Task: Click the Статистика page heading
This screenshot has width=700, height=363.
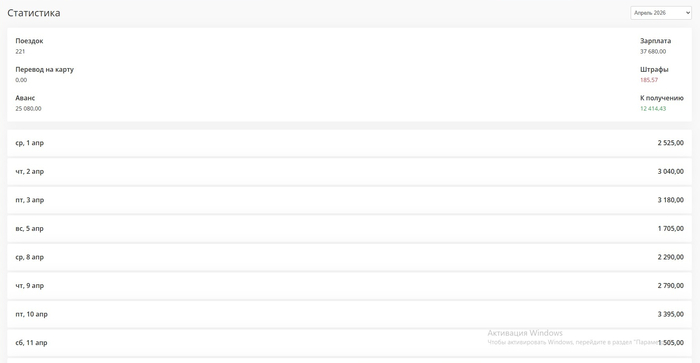Action: coord(34,13)
